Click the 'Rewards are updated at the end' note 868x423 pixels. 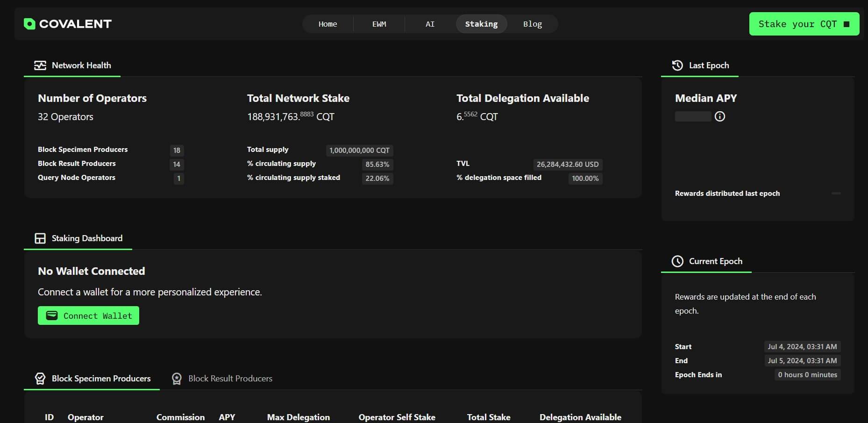pos(746,304)
